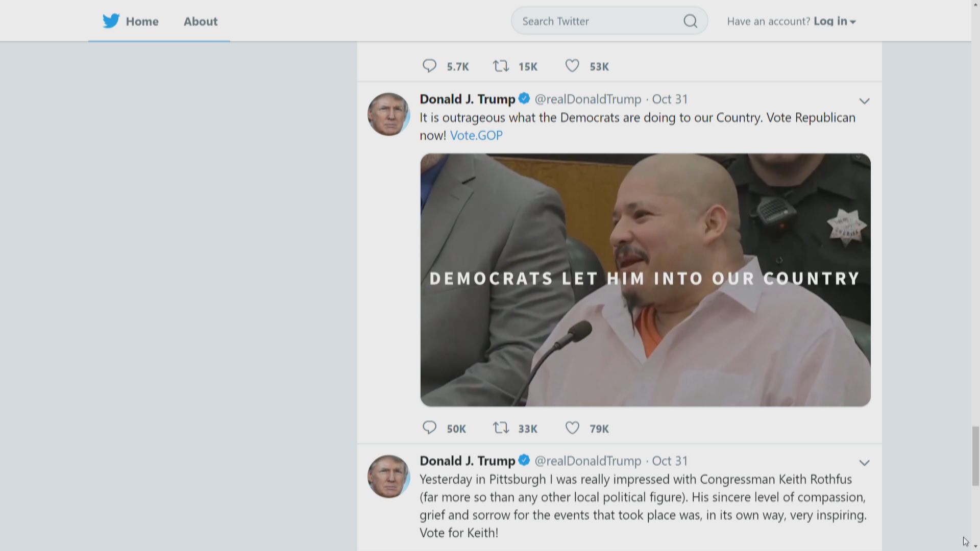Expand options chevron on Keith Rothfus tweet
This screenshot has width=980, height=551.
click(864, 463)
